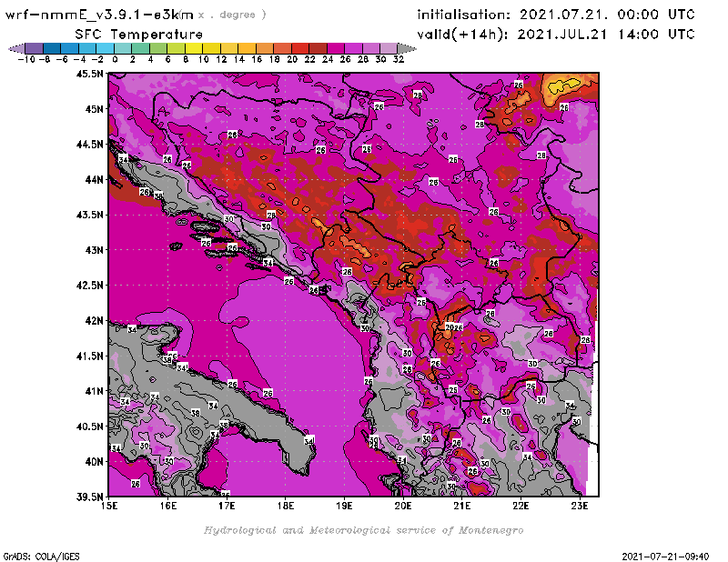Image resolution: width=728 pixels, height=562 pixels.
Task: Click the 39.5N latitude axis label
Action: pos(89,497)
